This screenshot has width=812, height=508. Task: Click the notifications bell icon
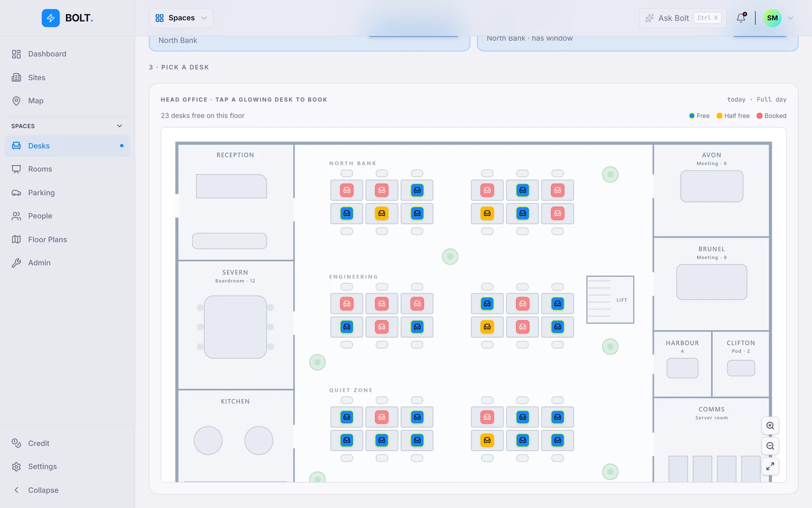click(x=741, y=18)
